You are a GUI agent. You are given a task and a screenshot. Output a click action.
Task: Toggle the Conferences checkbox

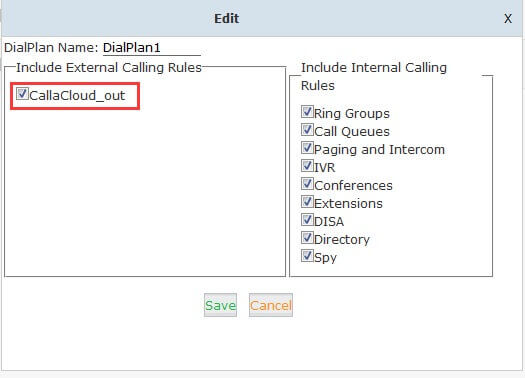307,184
